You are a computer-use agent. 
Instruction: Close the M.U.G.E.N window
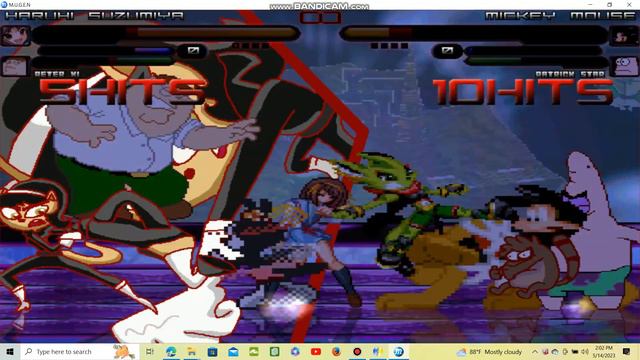(629, 4)
